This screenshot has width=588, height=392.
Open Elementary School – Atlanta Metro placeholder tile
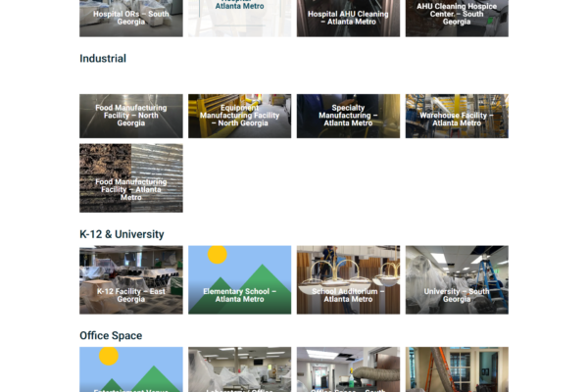240,280
